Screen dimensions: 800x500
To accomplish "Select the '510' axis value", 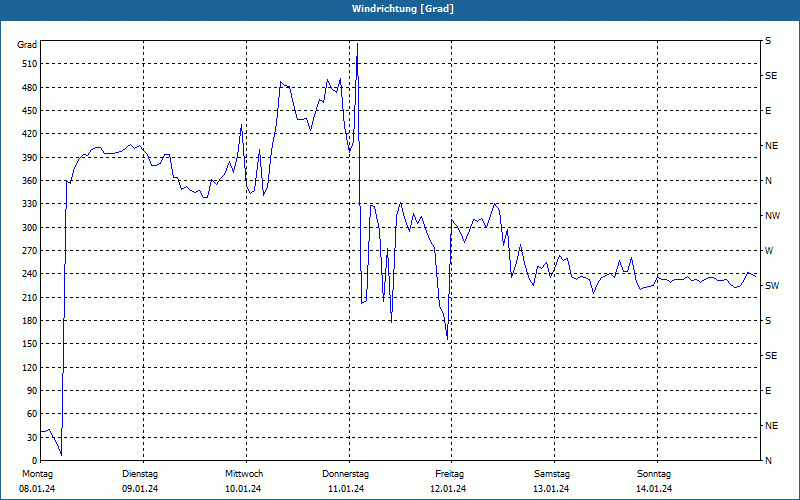I will (x=29, y=64).
